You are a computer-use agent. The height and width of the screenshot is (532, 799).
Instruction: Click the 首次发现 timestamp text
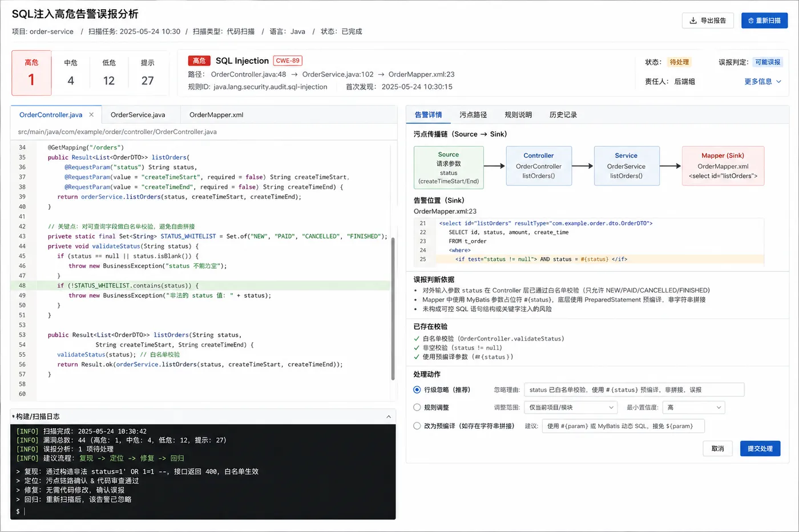[x=399, y=87]
